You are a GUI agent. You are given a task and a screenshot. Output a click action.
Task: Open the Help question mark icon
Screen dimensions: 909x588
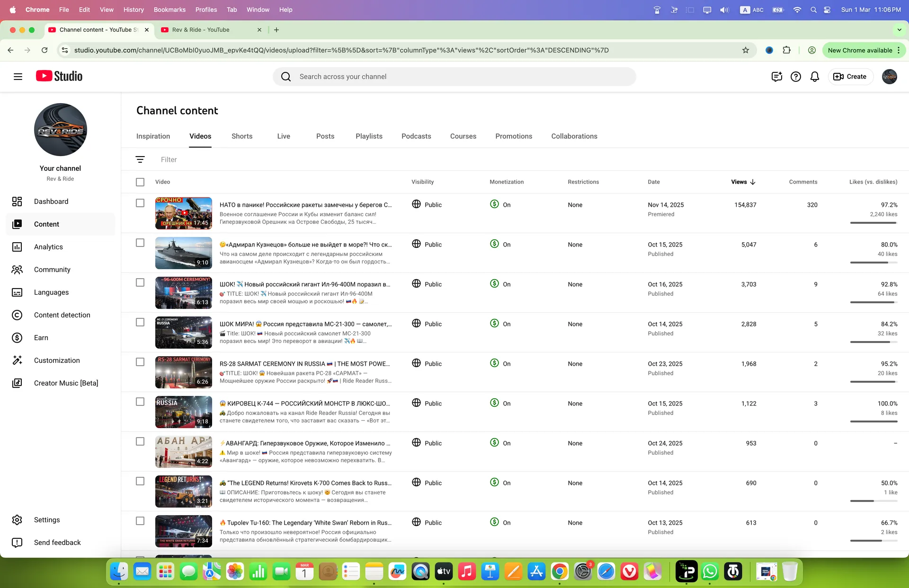click(796, 77)
